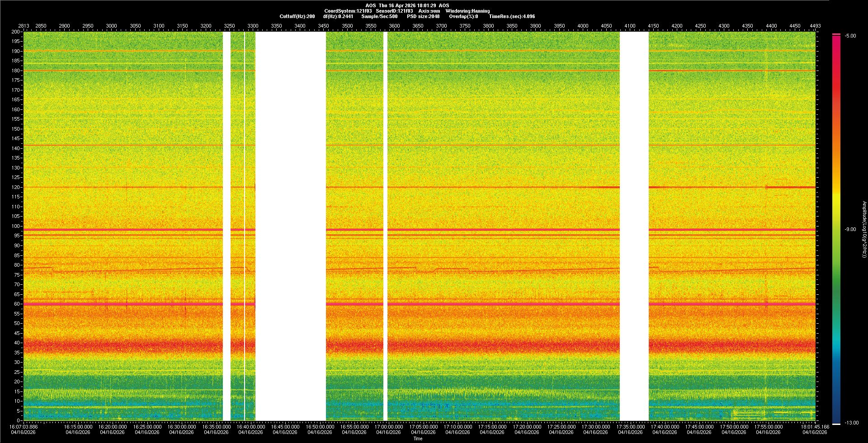868x443 pixels.
Task: Click the TimeRes.(sec):4.096 label
Action: click(x=512, y=16)
